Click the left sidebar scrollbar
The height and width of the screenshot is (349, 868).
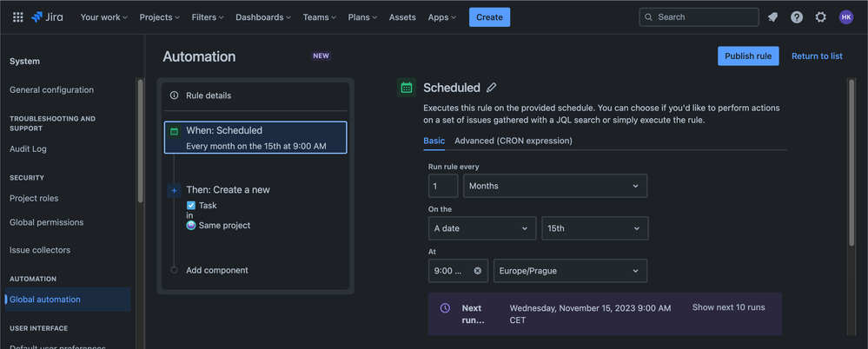(x=140, y=141)
